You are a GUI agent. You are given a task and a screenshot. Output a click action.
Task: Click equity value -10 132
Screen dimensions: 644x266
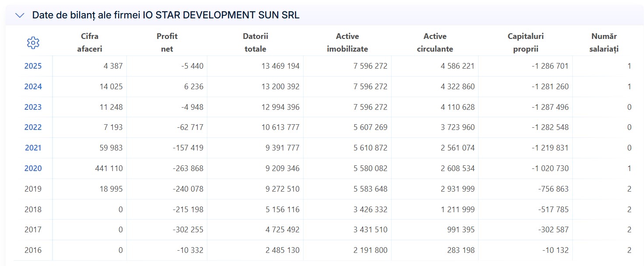point(556,250)
